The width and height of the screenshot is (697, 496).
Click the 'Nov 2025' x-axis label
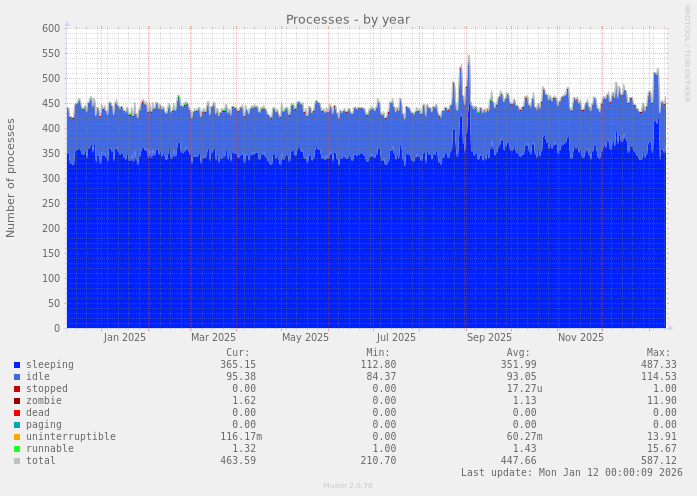(581, 338)
